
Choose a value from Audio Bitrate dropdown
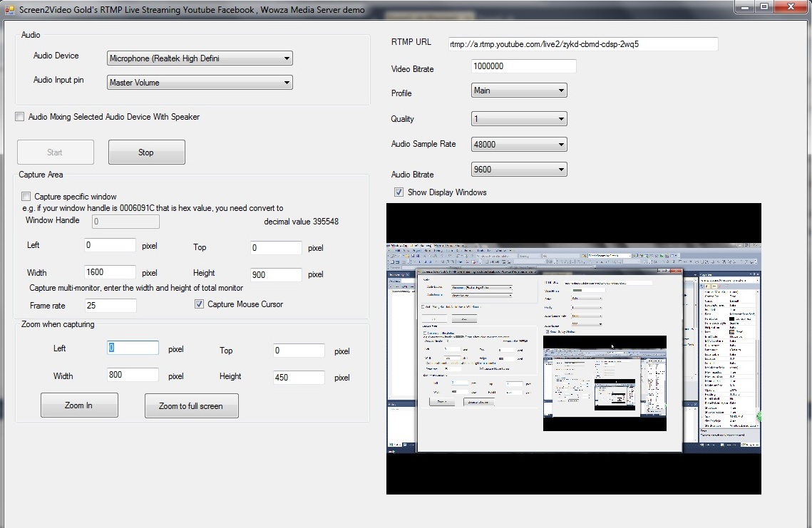(x=519, y=170)
